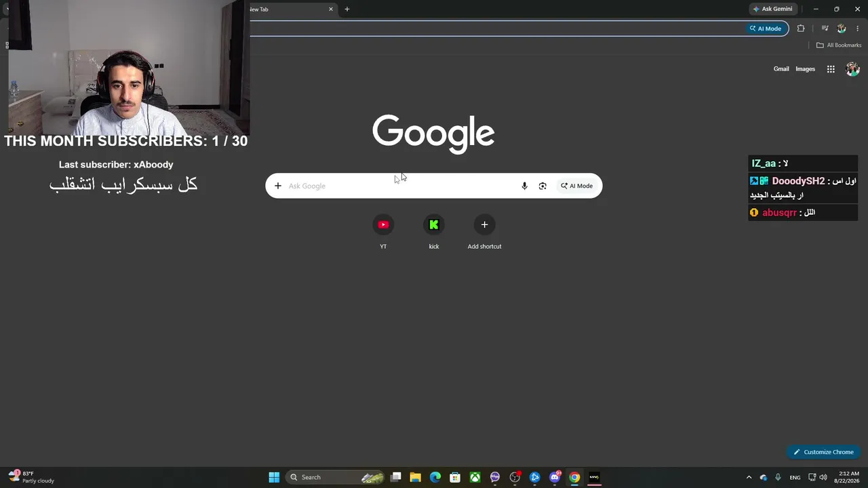The width and height of the screenshot is (868, 488).
Task: Open the Gmail link
Action: [x=781, y=69]
